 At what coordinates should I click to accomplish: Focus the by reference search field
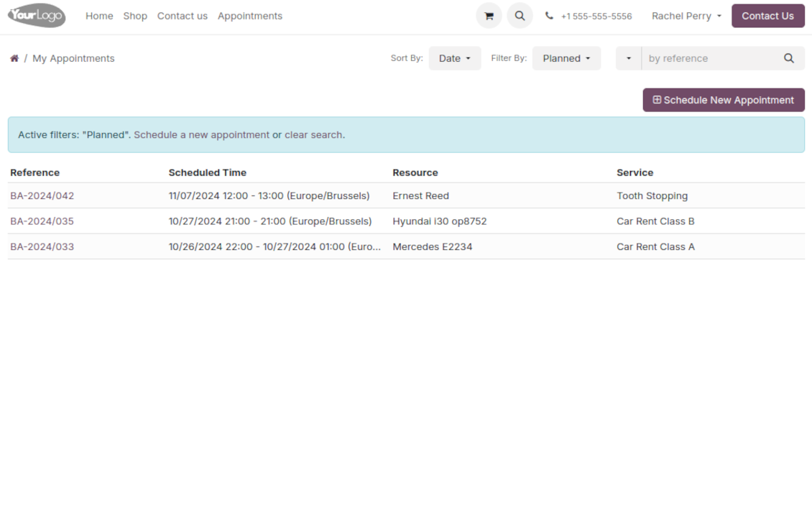[708, 58]
